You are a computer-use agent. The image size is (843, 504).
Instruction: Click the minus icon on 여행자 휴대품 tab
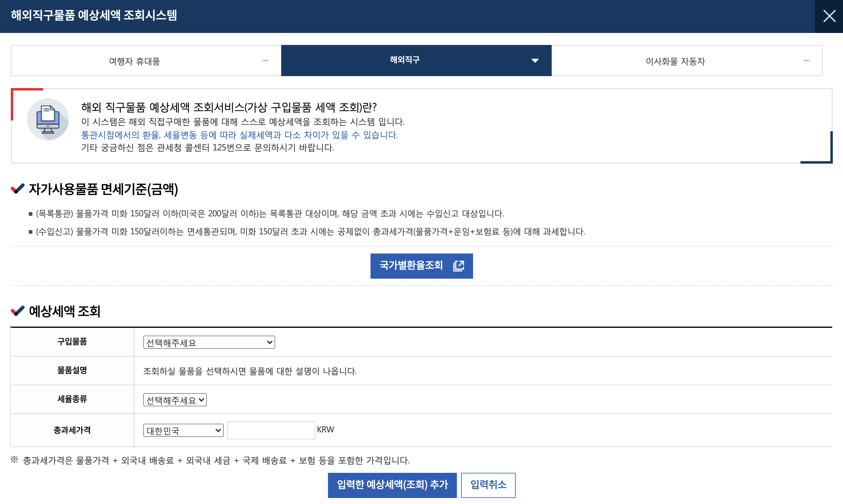click(x=265, y=61)
